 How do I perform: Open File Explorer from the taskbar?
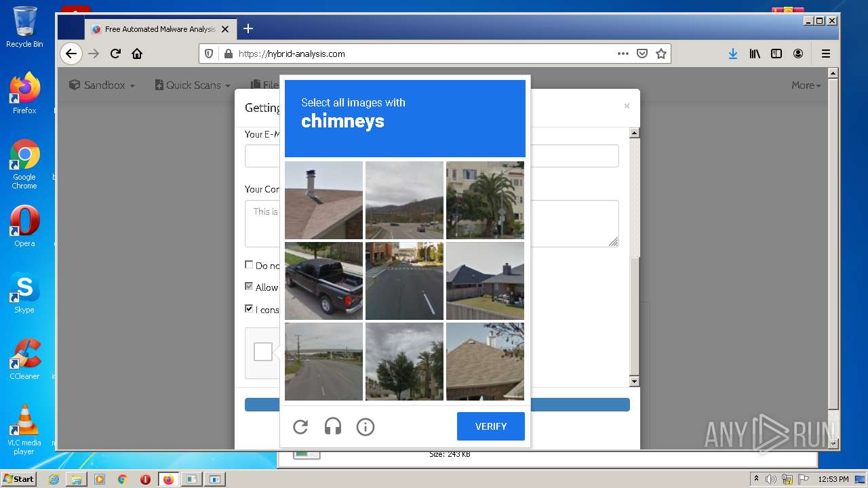point(77,479)
